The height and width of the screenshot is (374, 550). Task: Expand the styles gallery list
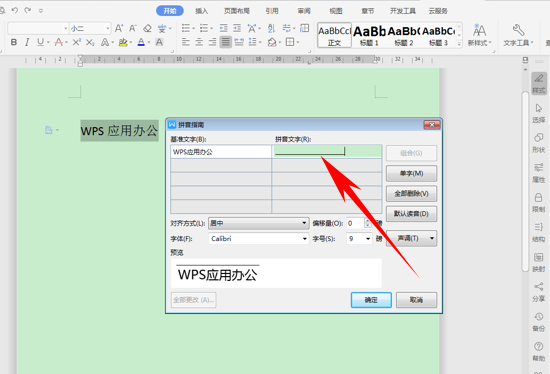(x=459, y=44)
